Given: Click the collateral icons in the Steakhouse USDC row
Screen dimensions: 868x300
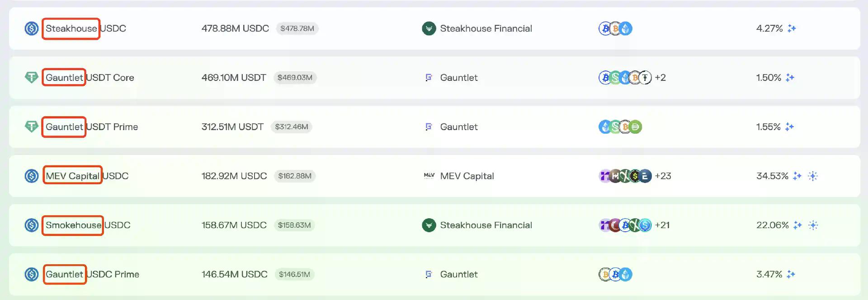Looking at the screenshot, I should point(615,28).
